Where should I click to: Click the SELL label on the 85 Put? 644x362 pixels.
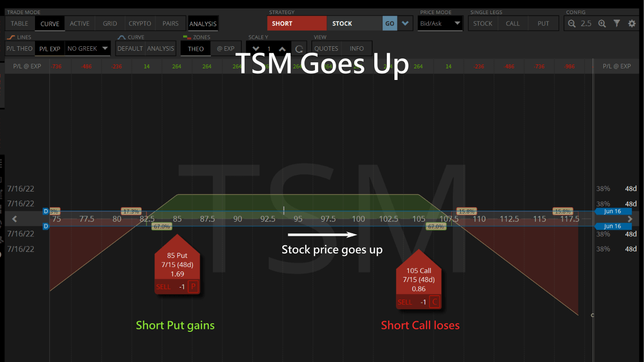pyautogui.click(x=164, y=287)
